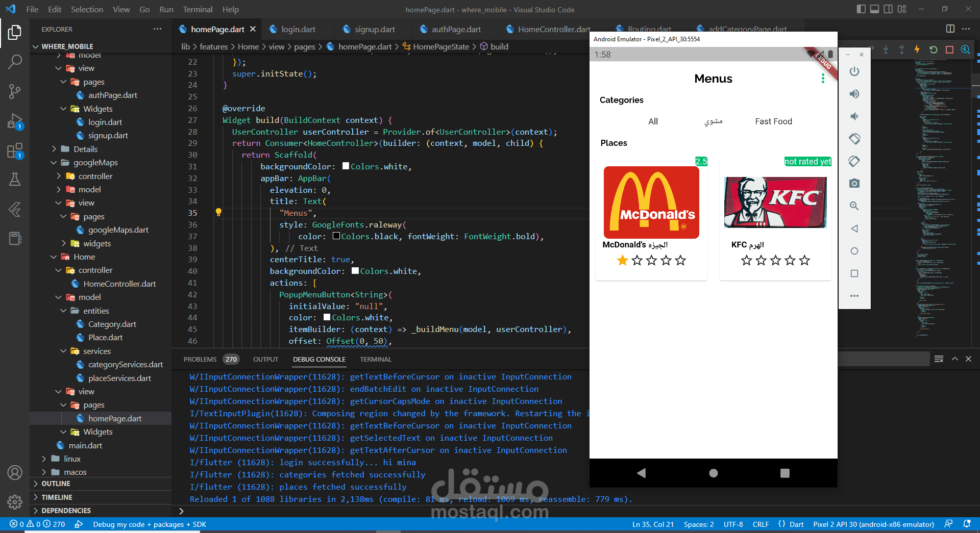Click emulator rotate right icon
The height and width of the screenshot is (533, 980).
pyautogui.click(x=854, y=161)
